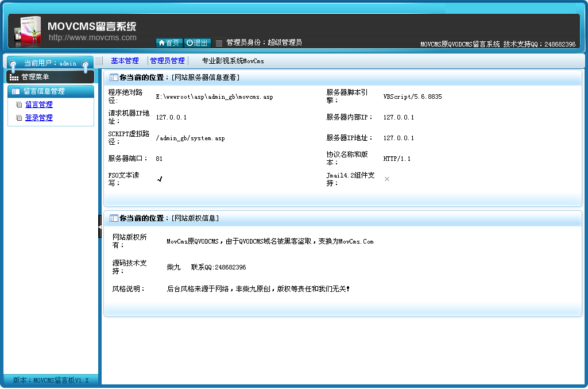This screenshot has height=389, width=588.
Task: Click the page icon beside 留言管理
Action: [x=19, y=105]
